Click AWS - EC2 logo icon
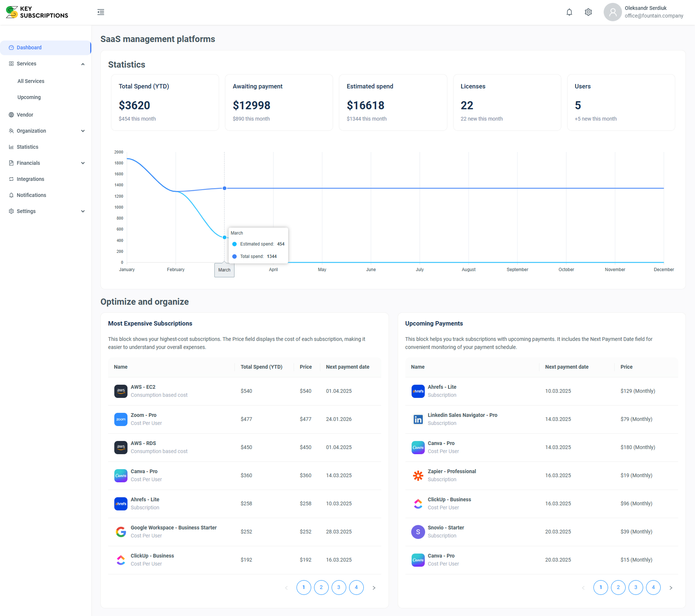Image resolution: width=695 pixels, height=616 pixels. 121,391
